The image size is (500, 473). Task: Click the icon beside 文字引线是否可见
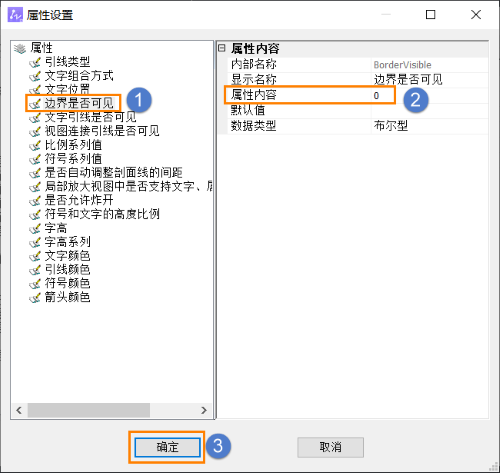click(x=35, y=118)
